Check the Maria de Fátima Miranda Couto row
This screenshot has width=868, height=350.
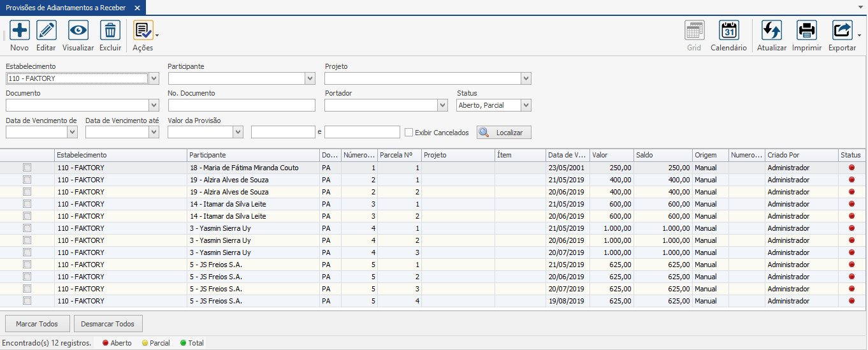pyautogui.click(x=27, y=168)
